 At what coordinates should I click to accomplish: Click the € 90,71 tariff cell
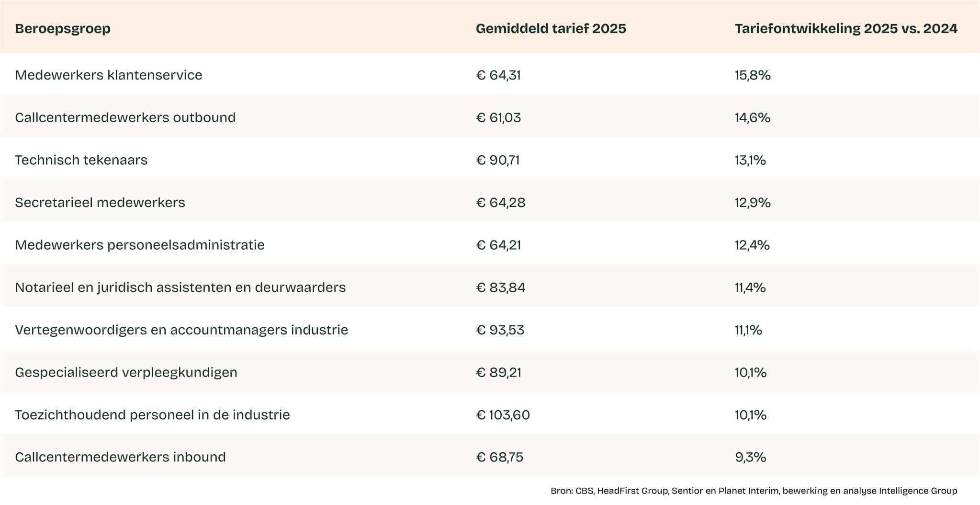(x=498, y=160)
